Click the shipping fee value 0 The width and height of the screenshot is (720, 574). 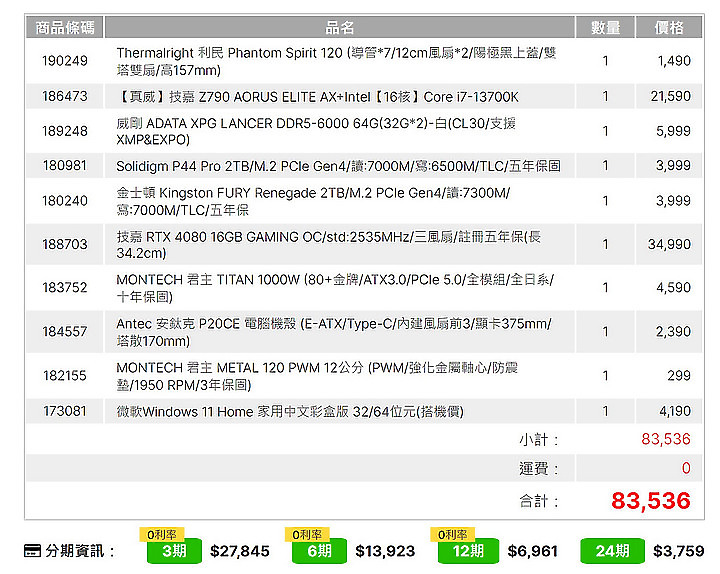tap(686, 468)
